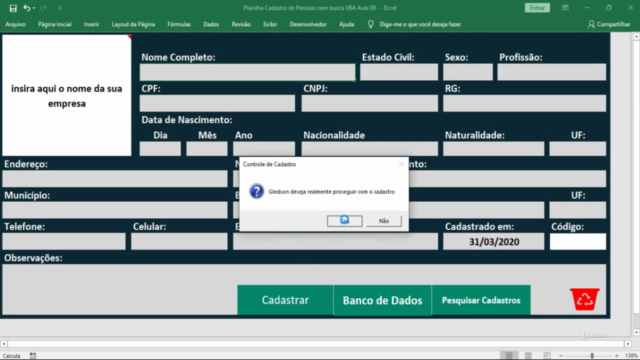
Task: Click the Profissão field
Action: click(x=551, y=72)
